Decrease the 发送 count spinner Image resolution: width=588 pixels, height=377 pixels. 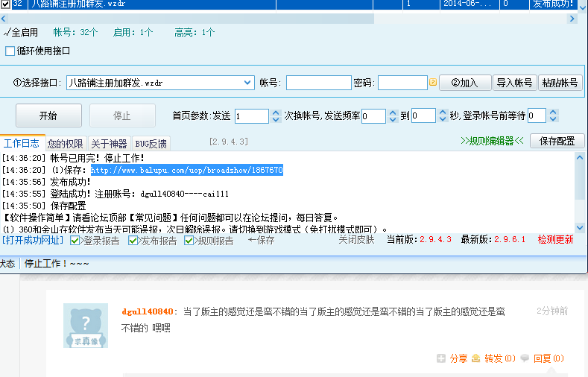(x=276, y=119)
